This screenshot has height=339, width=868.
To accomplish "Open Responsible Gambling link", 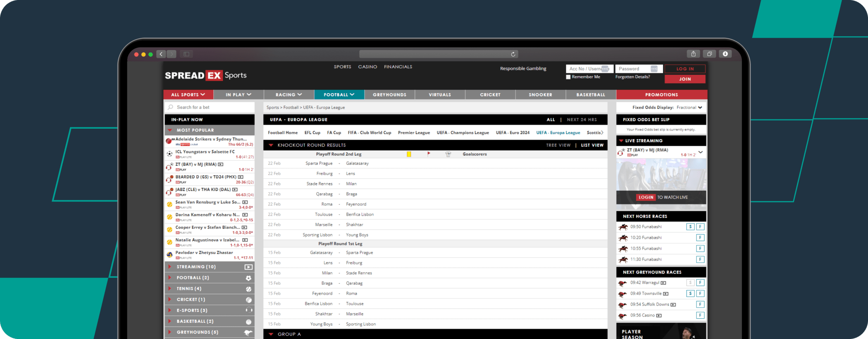I will pyautogui.click(x=523, y=69).
